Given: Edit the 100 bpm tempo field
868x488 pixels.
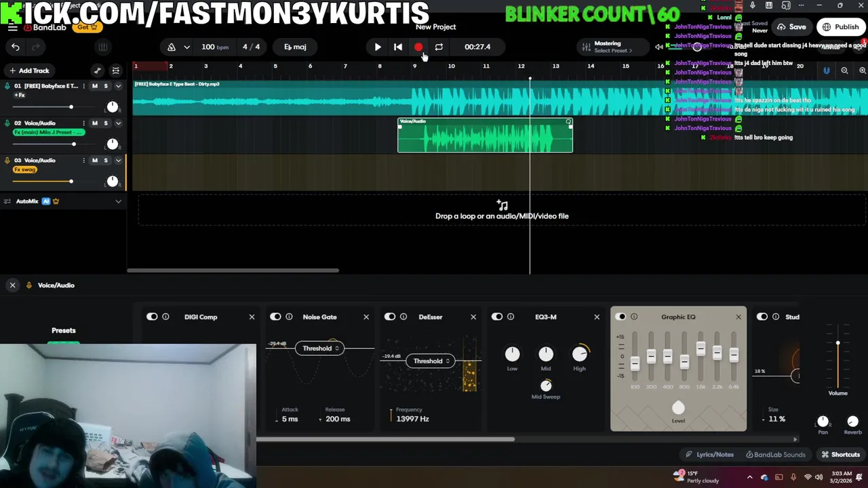Looking at the screenshot, I should point(215,47).
